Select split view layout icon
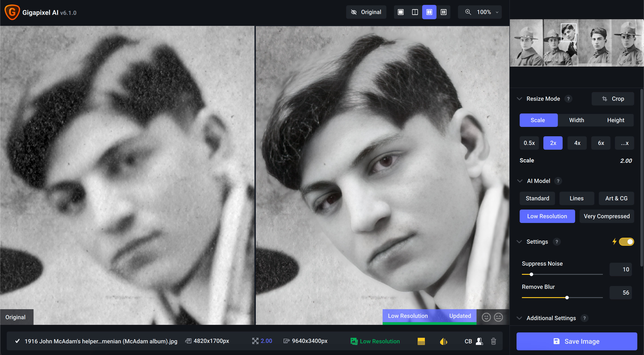Image resolution: width=644 pixels, height=355 pixels. (415, 12)
